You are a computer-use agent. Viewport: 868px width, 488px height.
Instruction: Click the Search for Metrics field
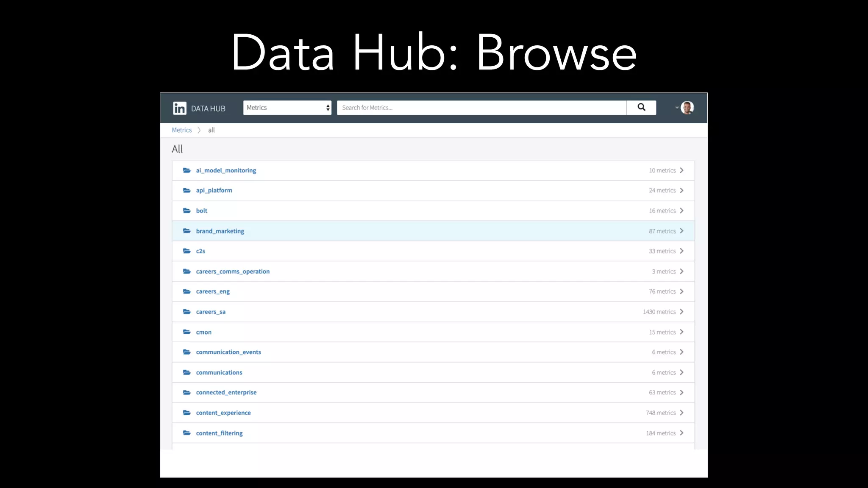click(x=481, y=108)
